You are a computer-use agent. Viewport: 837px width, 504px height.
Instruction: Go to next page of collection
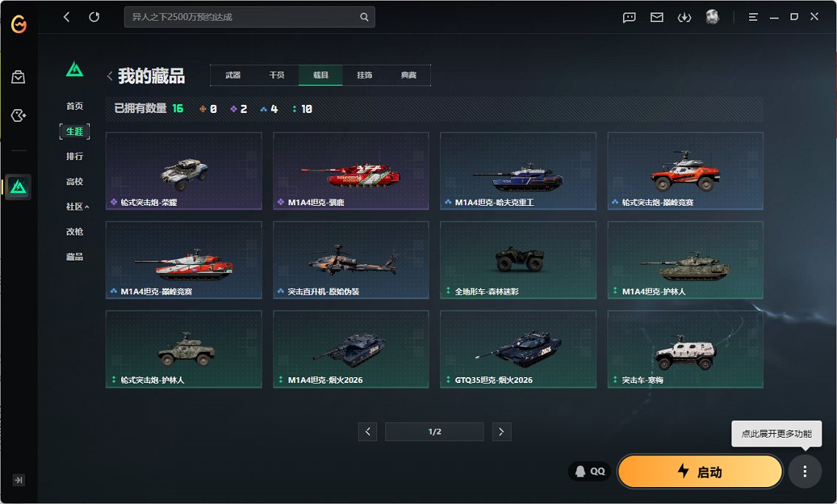[x=501, y=432]
